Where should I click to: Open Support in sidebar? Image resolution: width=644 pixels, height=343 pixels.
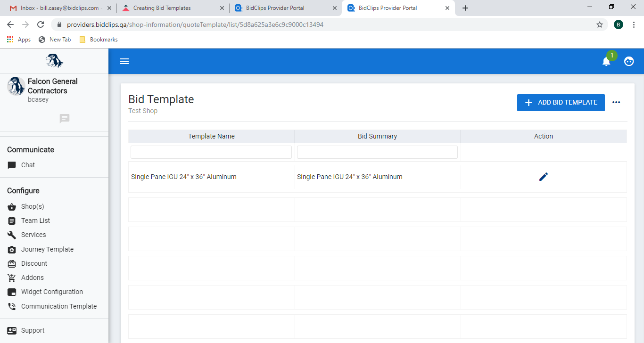coord(33,331)
